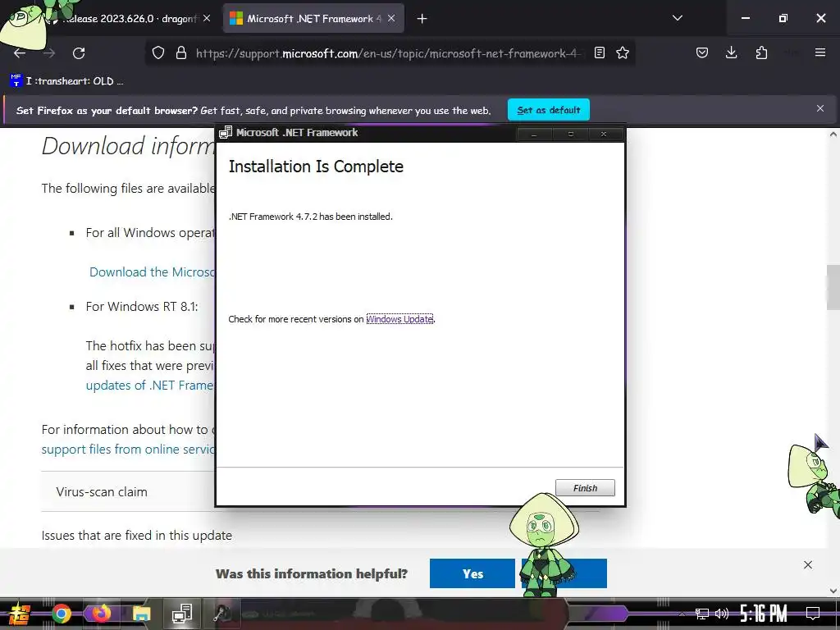The image size is (840, 630).
Task: Show hidden system tray icons
Action: tap(682, 614)
